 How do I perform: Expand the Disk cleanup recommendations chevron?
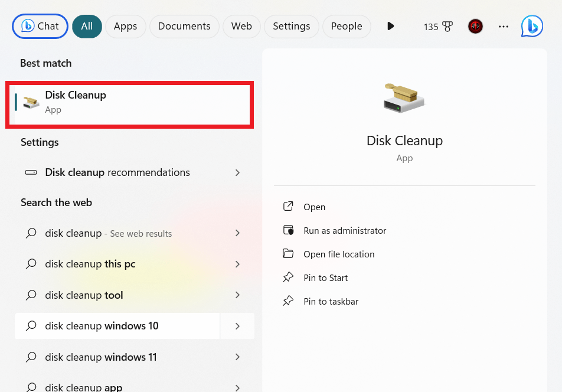tap(237, 173)
